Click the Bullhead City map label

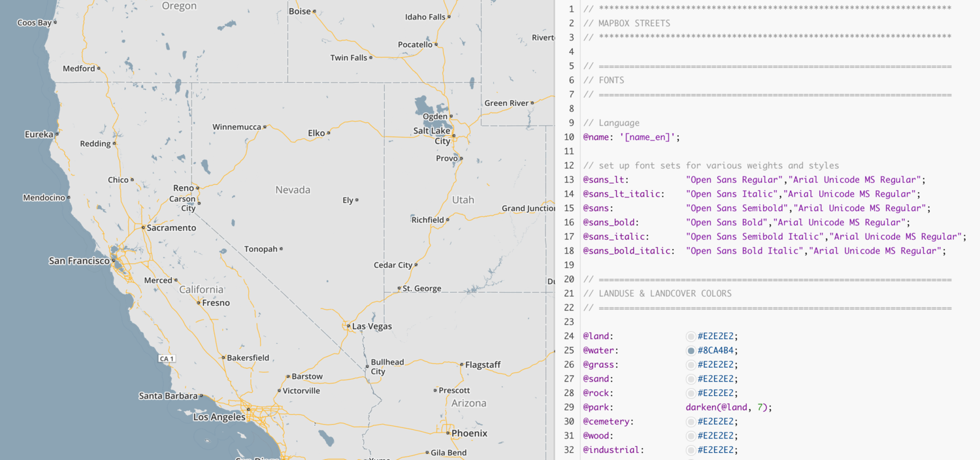click(x=387, y=367)
